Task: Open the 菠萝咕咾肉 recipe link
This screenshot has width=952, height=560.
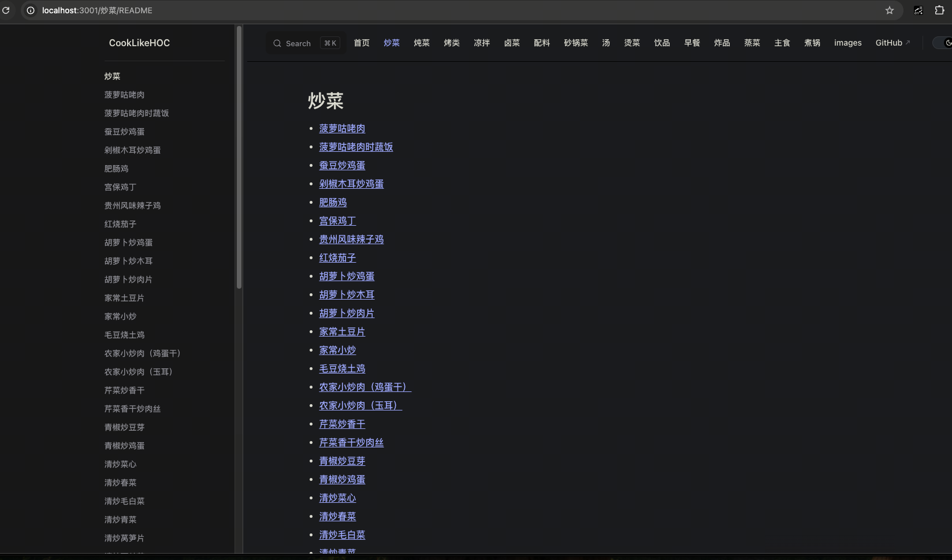Action: tap(342, 128)
